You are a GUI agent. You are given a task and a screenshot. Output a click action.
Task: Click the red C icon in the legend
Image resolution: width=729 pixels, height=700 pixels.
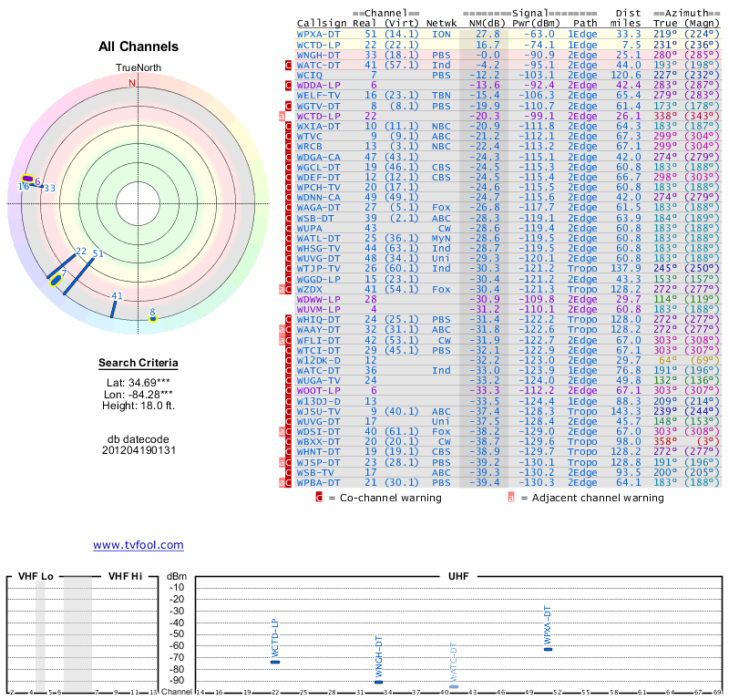click(319, 498)
